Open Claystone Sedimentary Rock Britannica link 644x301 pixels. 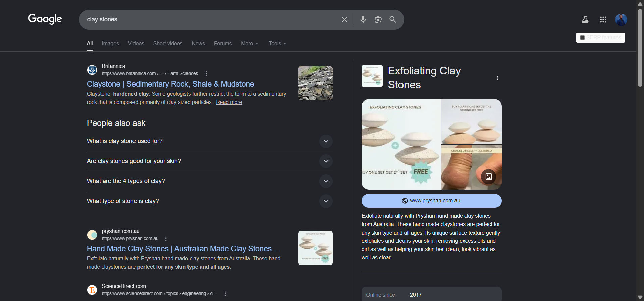coord(170,84)
